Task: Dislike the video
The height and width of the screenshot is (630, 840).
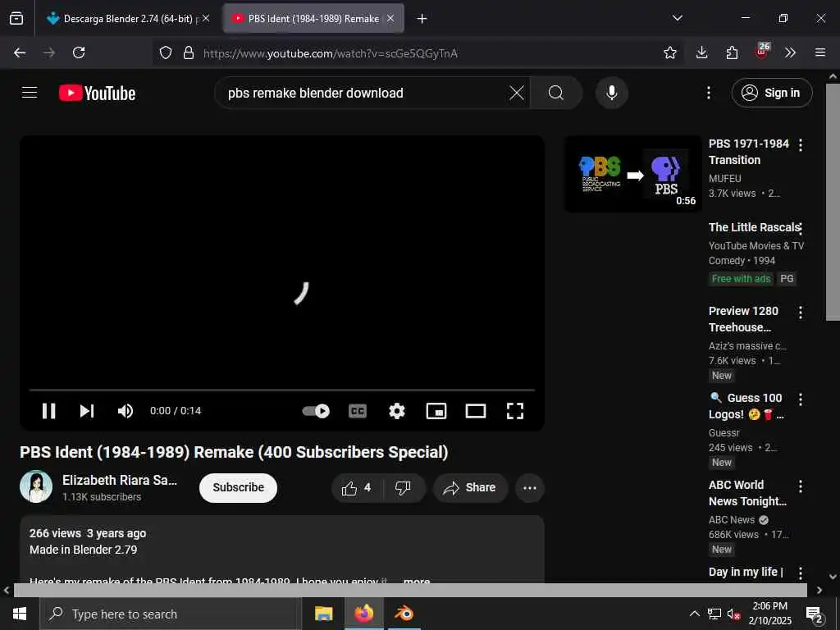Action: tap(404, 488)
